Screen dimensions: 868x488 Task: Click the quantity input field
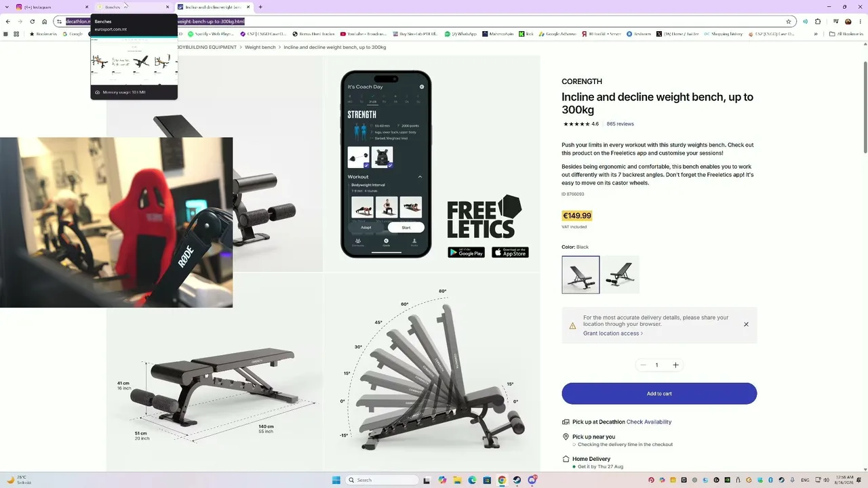coord(656,365)
